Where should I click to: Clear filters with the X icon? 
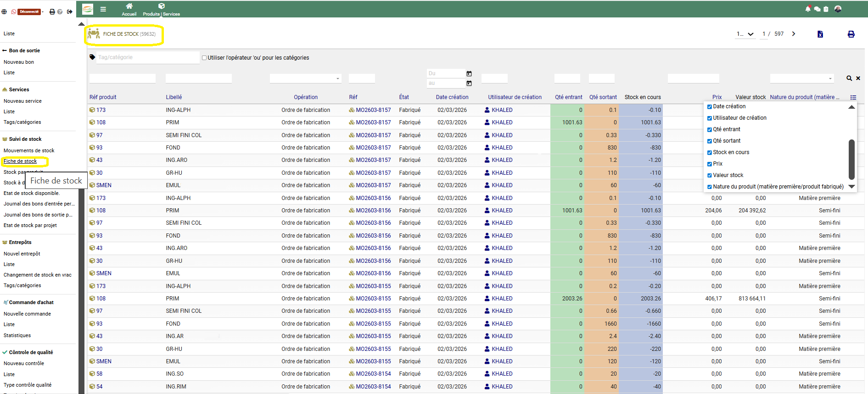[x=858, y=78]
